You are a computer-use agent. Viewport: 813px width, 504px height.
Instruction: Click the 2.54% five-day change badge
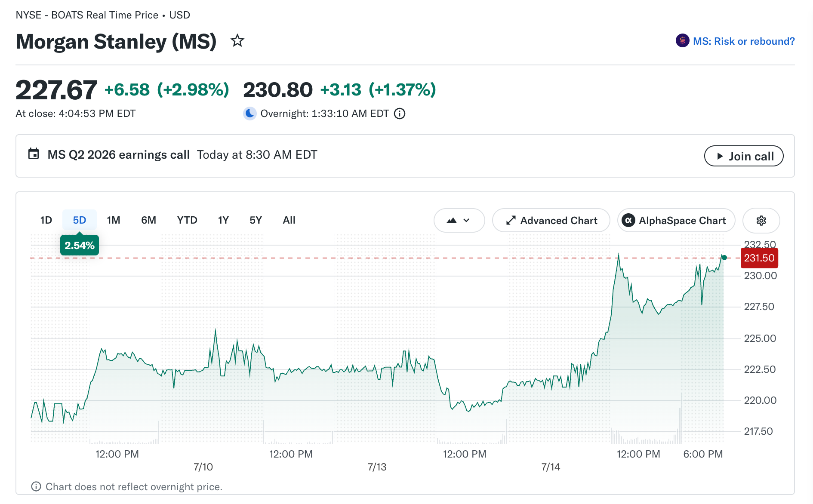pyautogui.click(x=80, y=245)
